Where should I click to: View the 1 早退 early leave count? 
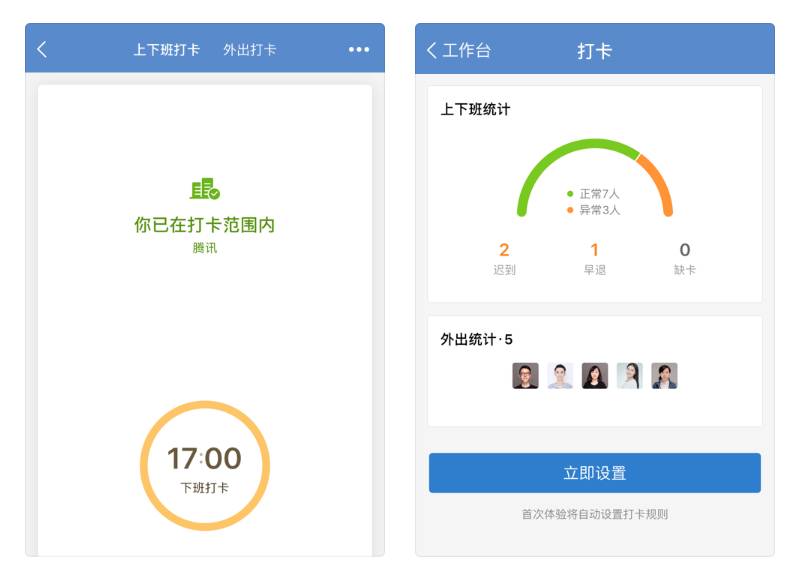click(x=595, y=258)
